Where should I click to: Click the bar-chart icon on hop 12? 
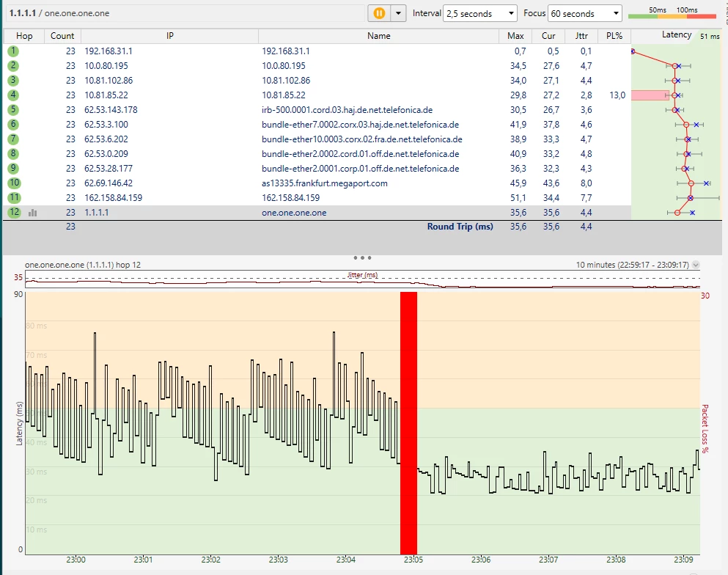[32, 213]
